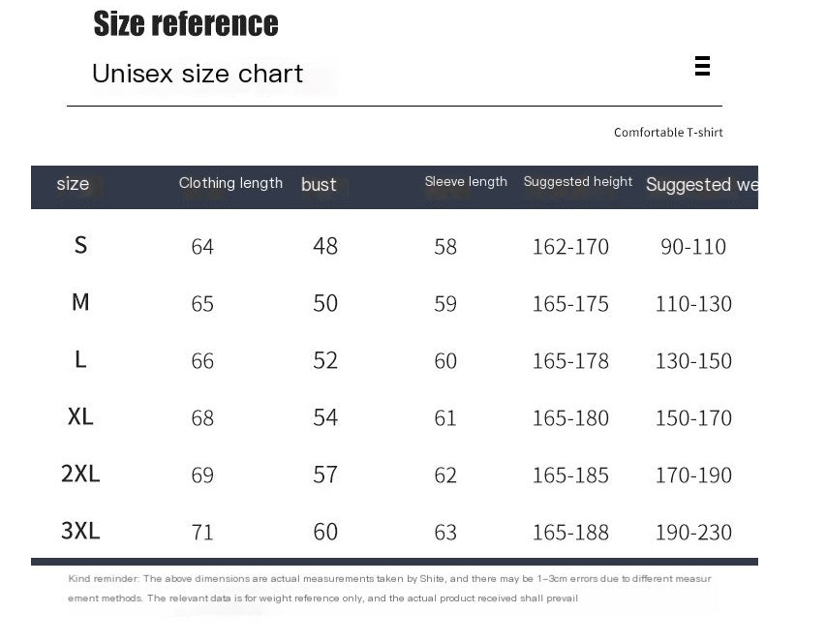
Task: Select the 'size' column header
Action: pos(73,184)
